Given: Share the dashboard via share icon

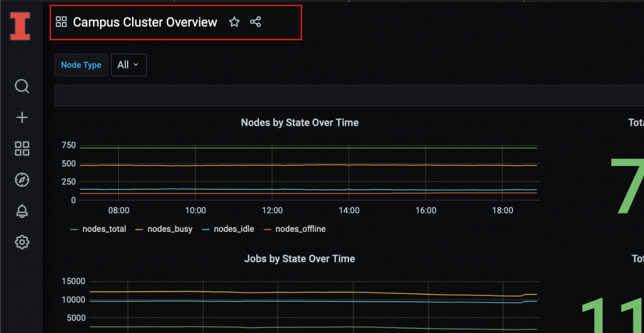Looking at the screenshot, I should pos(255,22).
